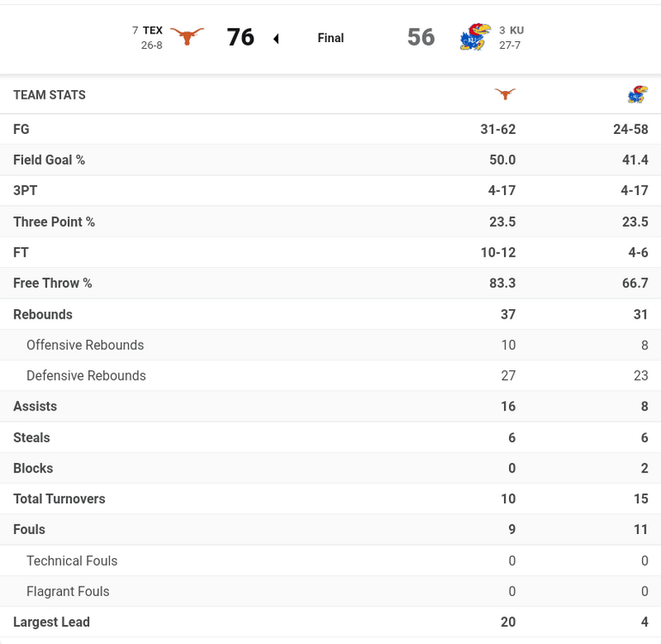Image resolution: width=661 pixels, height=644 pixels.
Task: Click the Jayhawks logo in stats header
Action: pos(637,94)
